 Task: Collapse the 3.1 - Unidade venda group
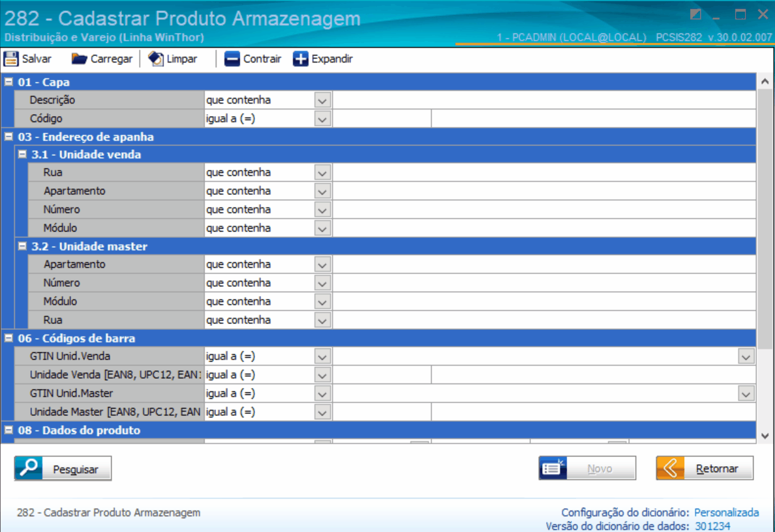pos(22,154)
